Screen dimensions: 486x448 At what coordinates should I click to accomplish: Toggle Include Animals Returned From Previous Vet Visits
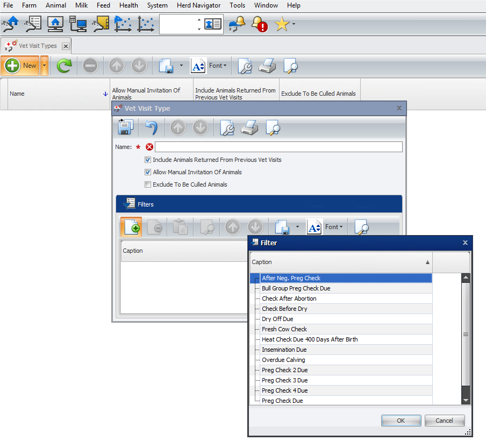pos(148,160)
